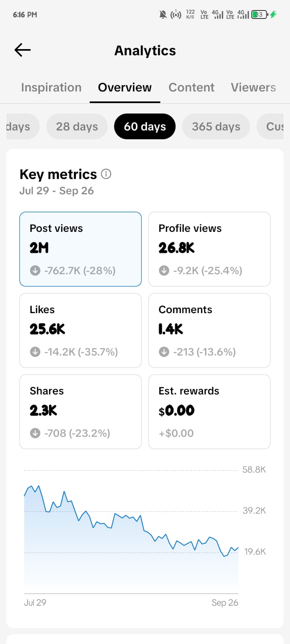Tap the post views line chart
The height and width of the screenshot is (644, 290).
(131, 531)
